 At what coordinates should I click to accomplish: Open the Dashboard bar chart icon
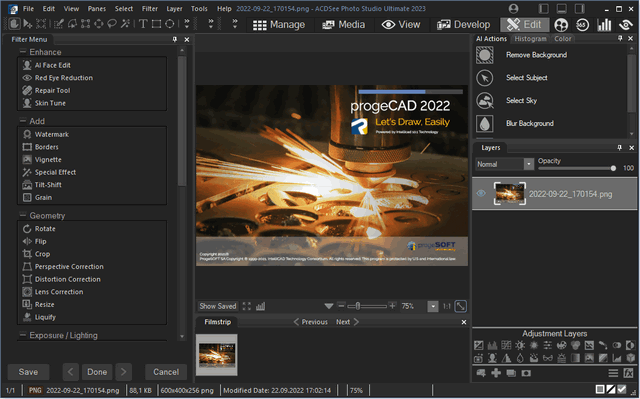(604, 25)
